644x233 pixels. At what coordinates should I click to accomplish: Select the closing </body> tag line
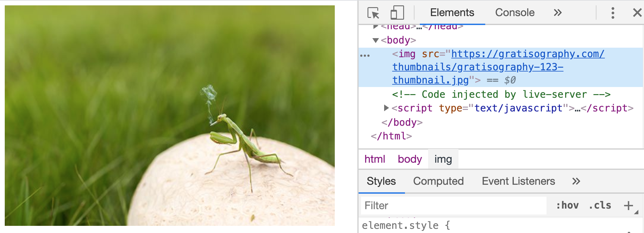click(x=402, y=122)
